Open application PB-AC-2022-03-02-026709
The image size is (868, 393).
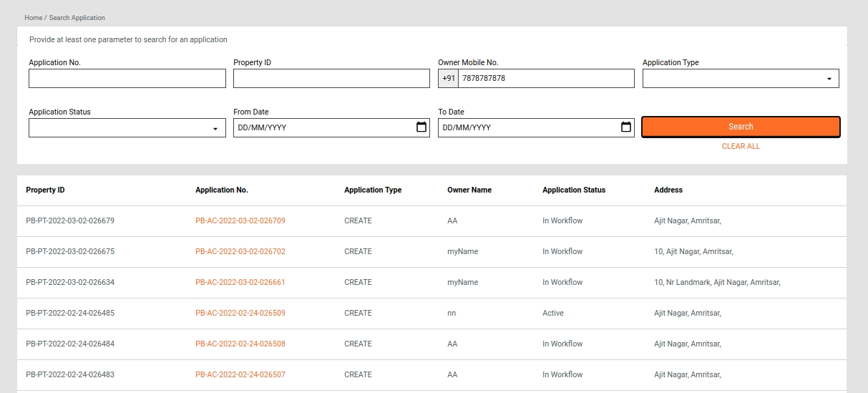240,220
